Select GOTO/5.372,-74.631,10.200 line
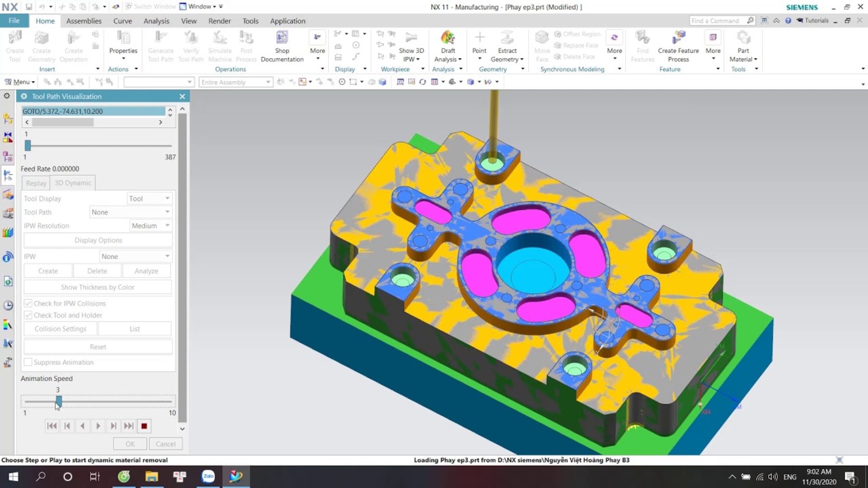 coord(94,111)
